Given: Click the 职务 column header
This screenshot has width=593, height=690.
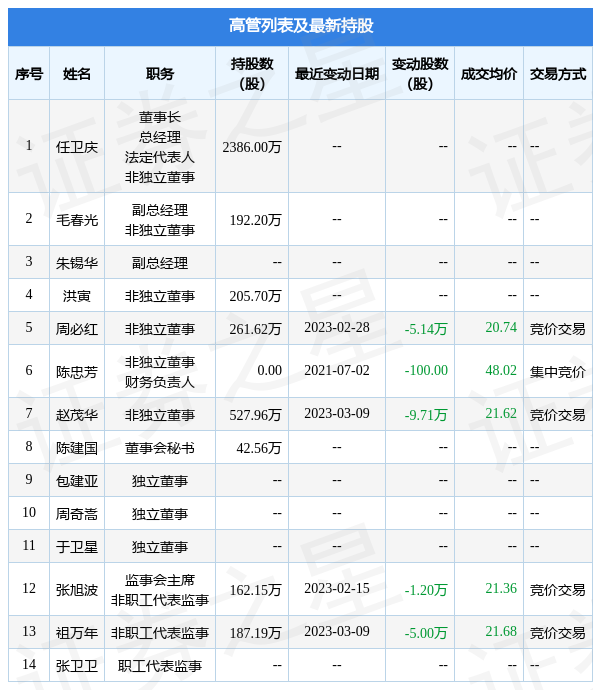Looking at the screenshot, I should pyautogui.click(x=160, y=74).
